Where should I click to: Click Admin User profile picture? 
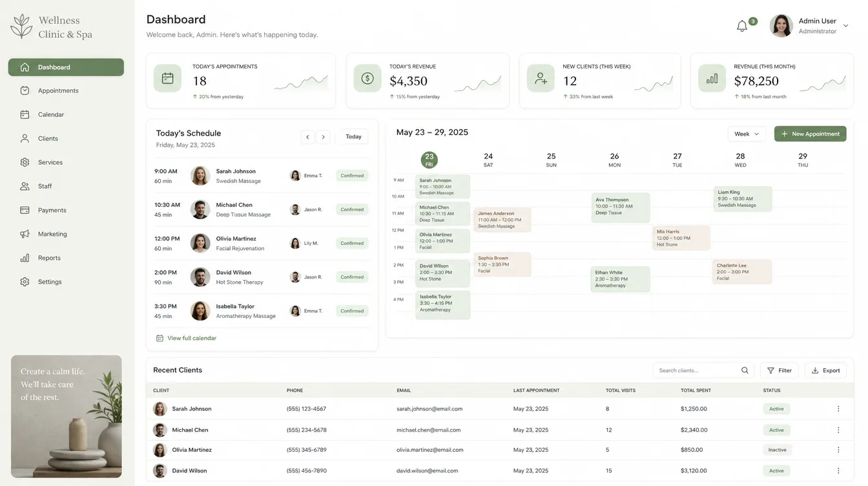coord(781,26)
